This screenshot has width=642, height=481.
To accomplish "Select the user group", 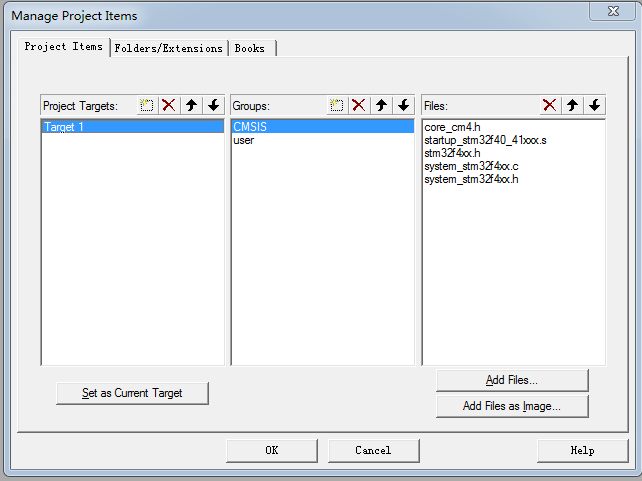I will 323,140.
